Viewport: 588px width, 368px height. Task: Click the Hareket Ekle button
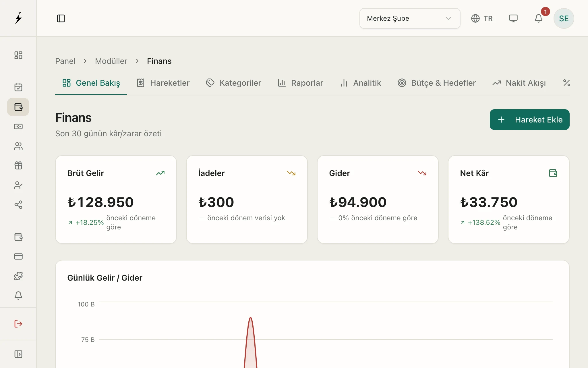(x=529, y=120)
